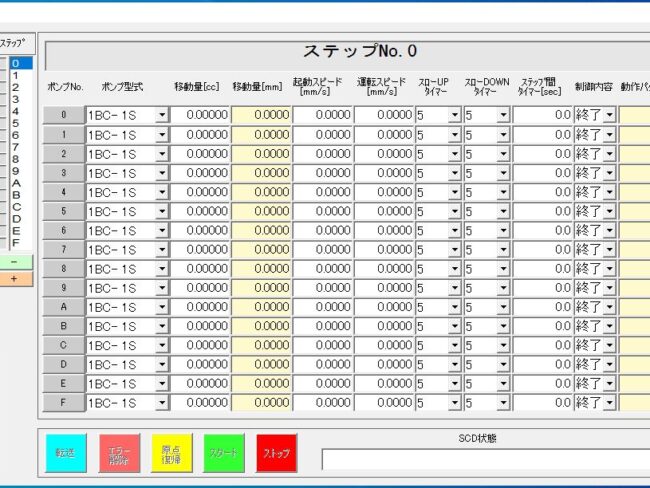Select step 5 in the step list
The height and width of the screenshot is (488, 650).
point(21,123)
